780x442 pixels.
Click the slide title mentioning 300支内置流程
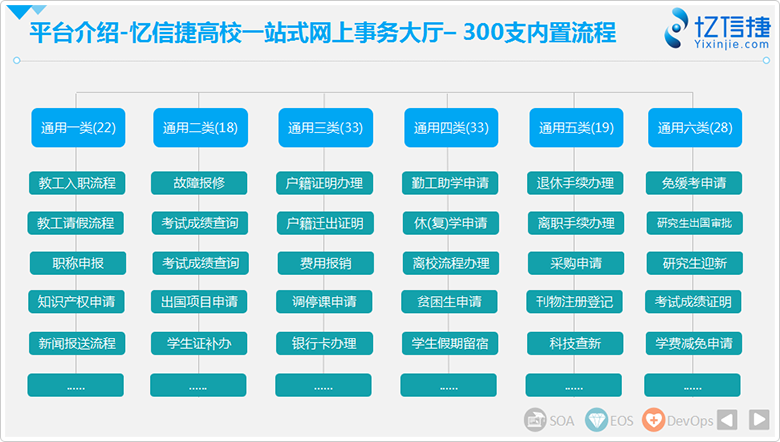coord(323,32)
